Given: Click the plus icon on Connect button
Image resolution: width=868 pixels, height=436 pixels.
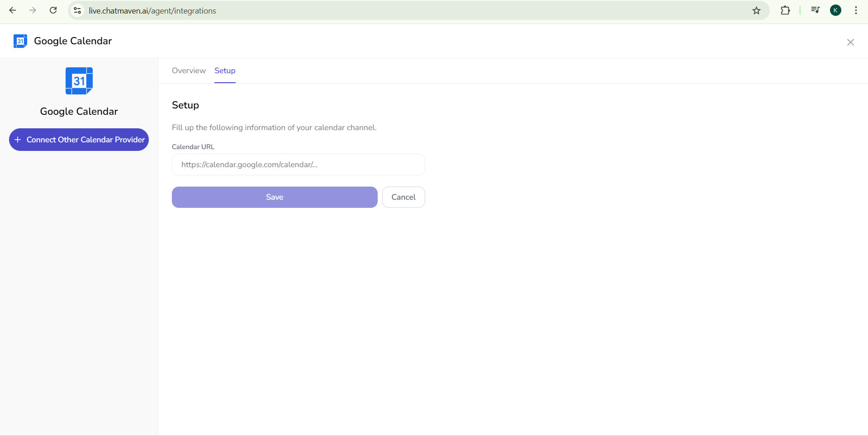Looking at the screenshot, I should [x=18, y=140].
